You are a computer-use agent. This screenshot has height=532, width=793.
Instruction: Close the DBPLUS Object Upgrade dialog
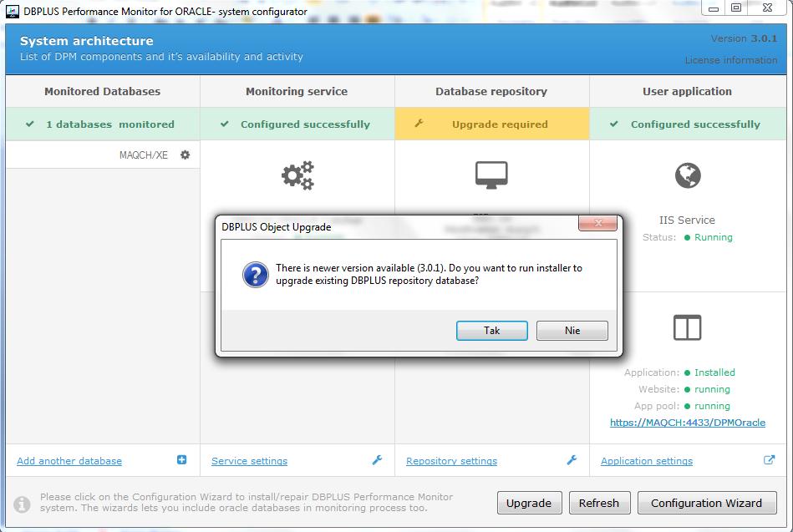pyautogui.click(x=597, y=223)
